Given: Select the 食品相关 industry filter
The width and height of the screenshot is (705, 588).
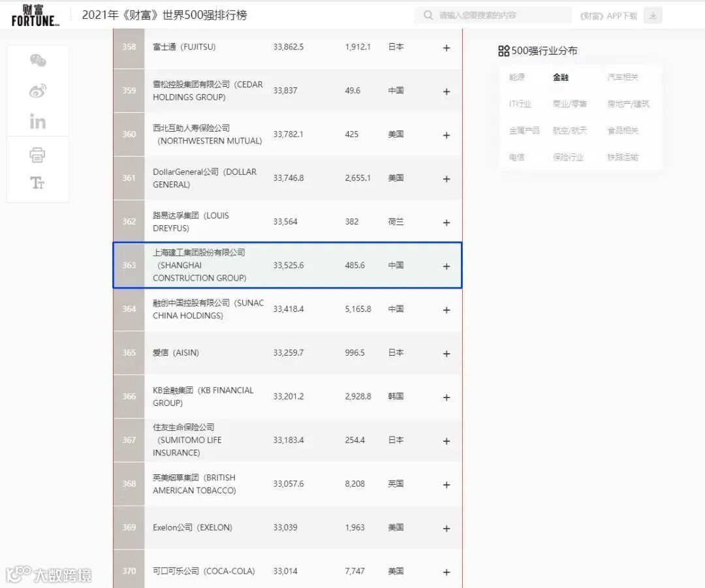Looking at the screenshot, I should [x=623, y=131].
